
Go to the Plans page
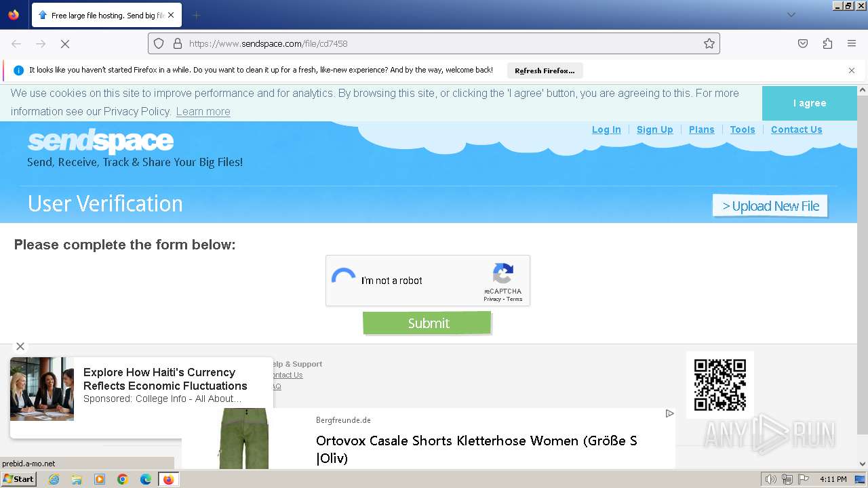701,129
